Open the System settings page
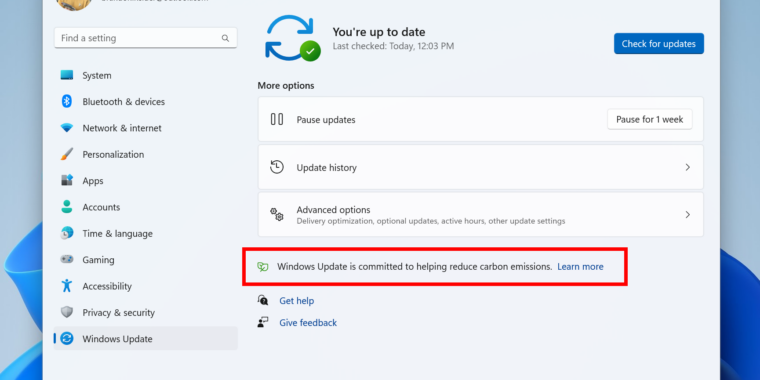Viewport: 760px width, 380px height. [145, 75]
